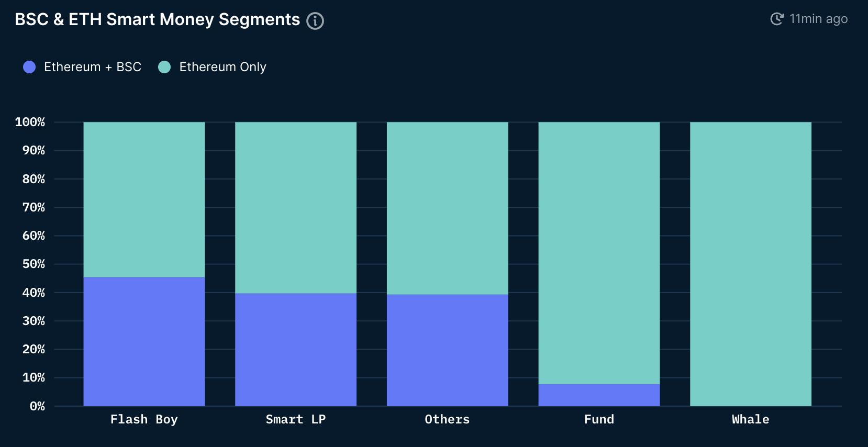Click the info icon beside the chart title
868x447 pixels.
(x=315, y=21)
